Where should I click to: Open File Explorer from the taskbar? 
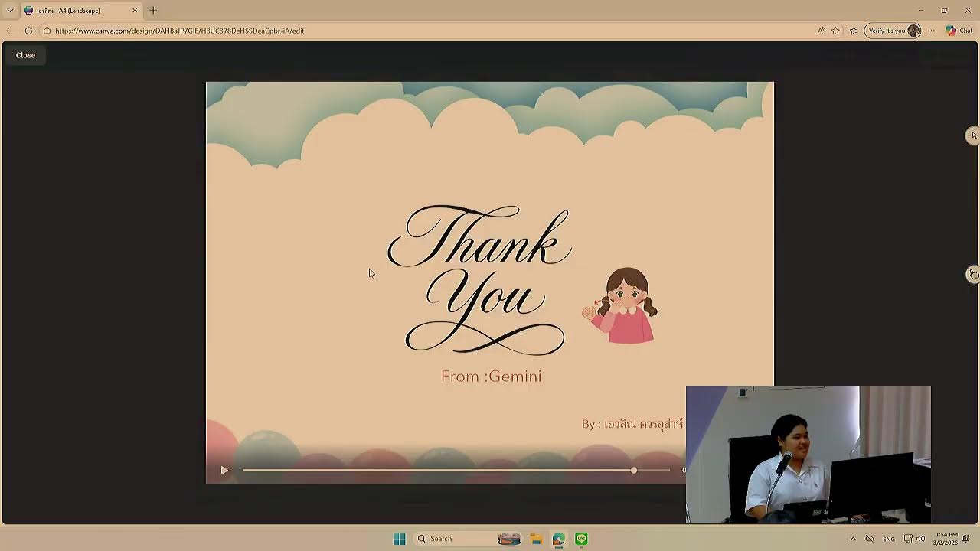click(x=536, y=539)
